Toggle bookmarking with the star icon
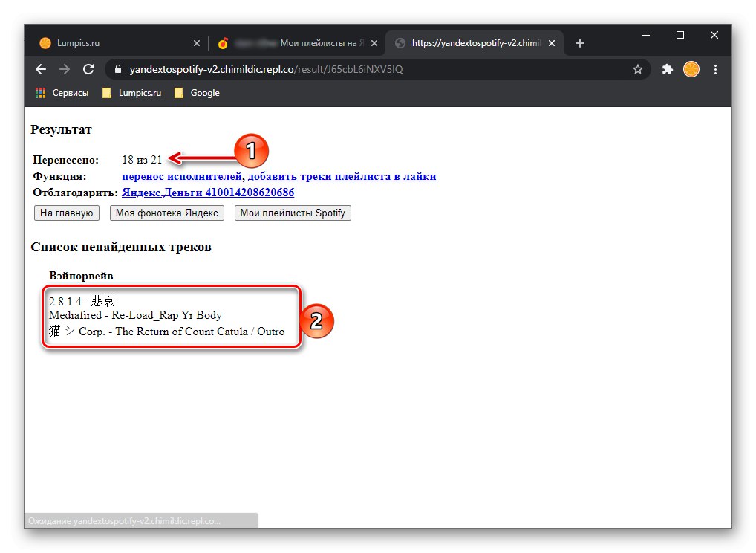This screenshot has height=553, width=756. coord(638,69)
